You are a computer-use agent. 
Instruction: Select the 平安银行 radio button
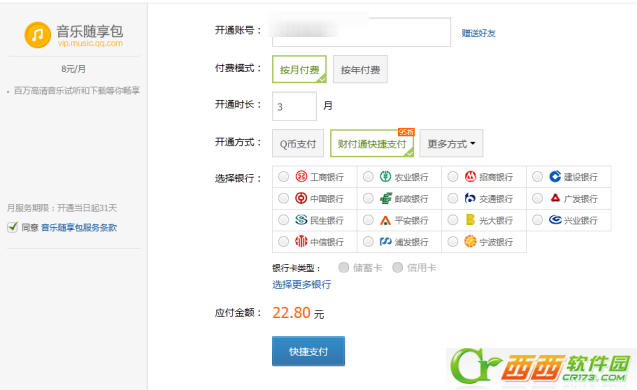tap(368, 220)
